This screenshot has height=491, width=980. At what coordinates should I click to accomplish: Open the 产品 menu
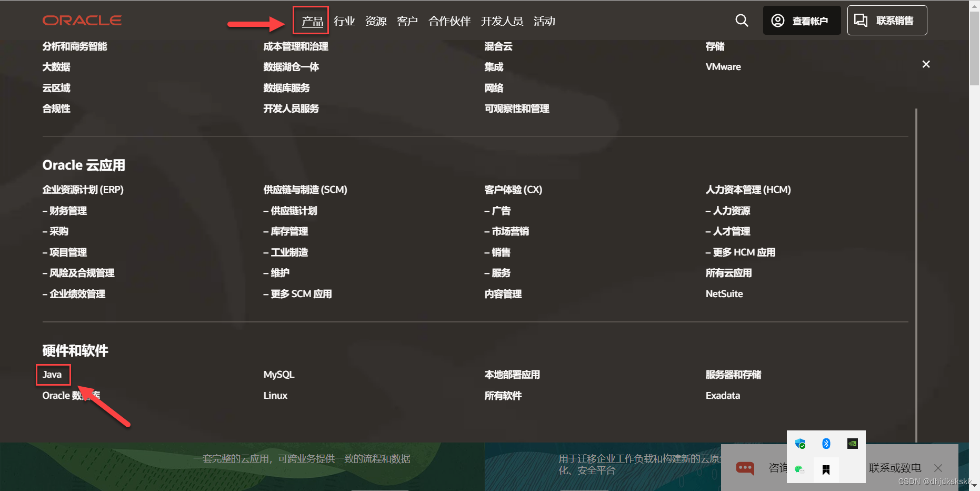pyautogui.click(x=313, y=21)
